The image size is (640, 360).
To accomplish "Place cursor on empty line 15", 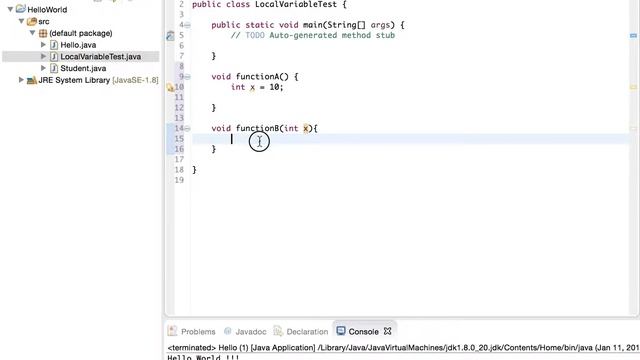I will click(x=410, y=139).
